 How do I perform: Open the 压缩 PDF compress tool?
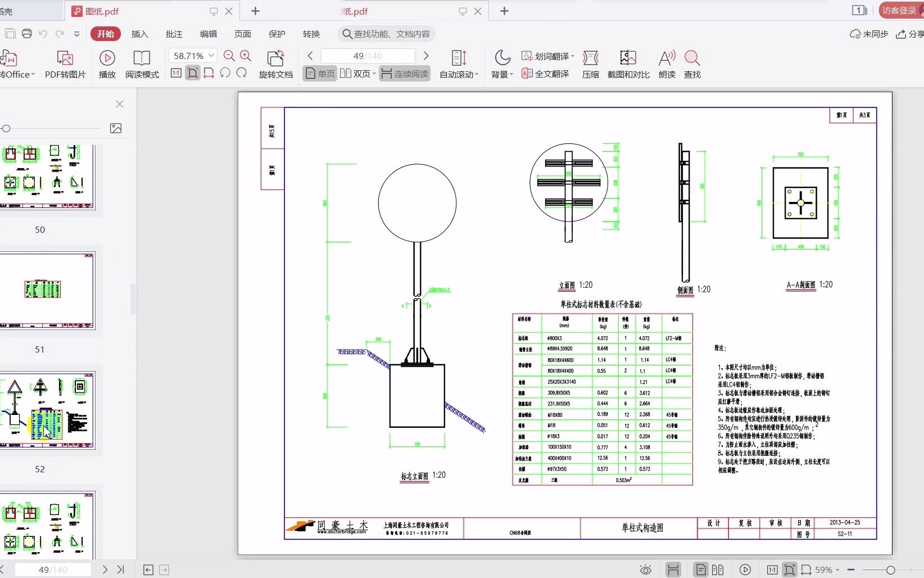click(x=591, y=64)
